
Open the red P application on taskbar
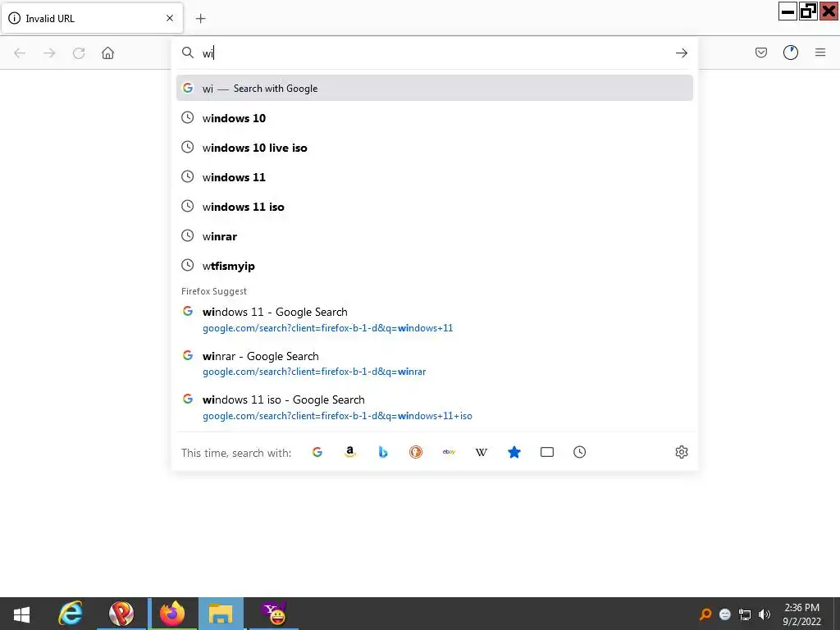point(121,614)
